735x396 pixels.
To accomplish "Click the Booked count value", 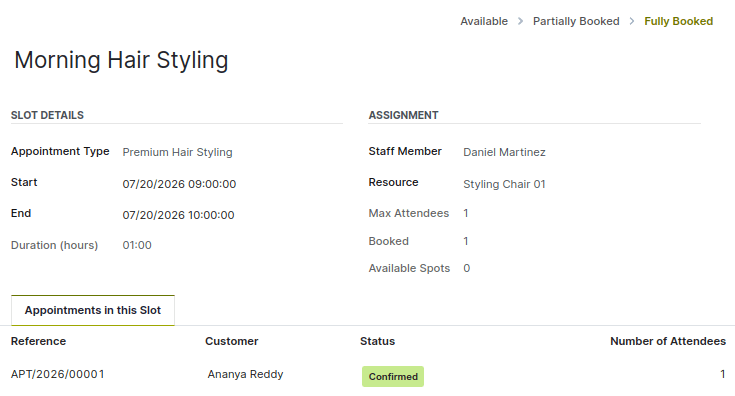I will click(x=466, y=241).
